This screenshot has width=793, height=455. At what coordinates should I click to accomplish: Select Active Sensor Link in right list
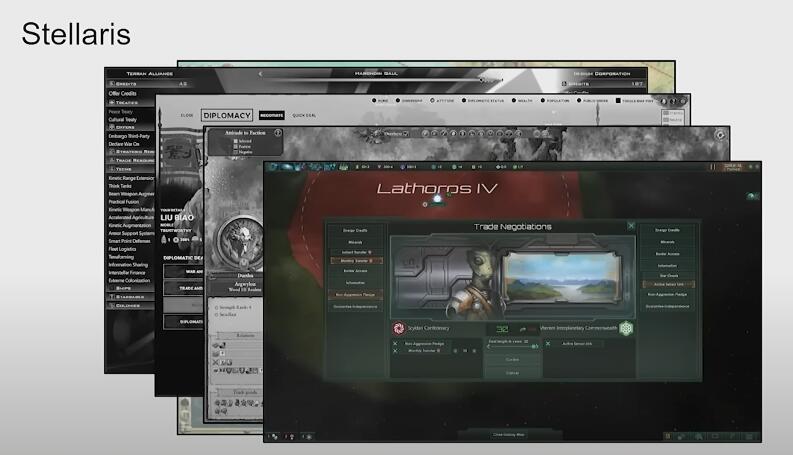pyautogui.click(x=668, y=284)
